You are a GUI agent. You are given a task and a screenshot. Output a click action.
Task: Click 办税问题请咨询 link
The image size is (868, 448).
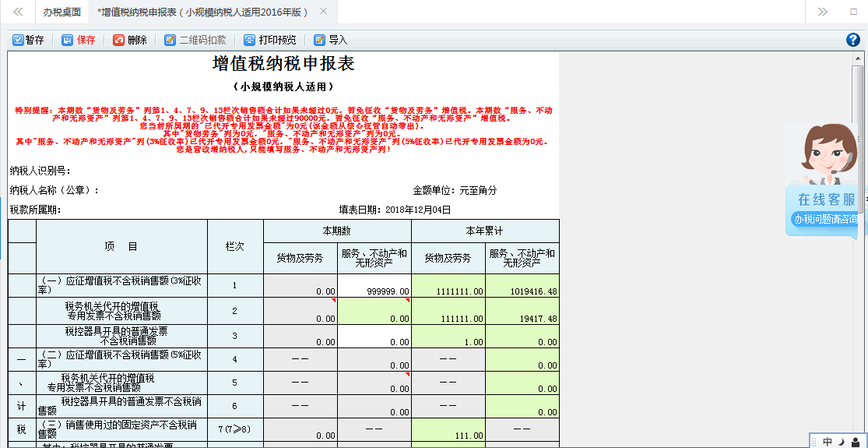(x=825, y=219)
